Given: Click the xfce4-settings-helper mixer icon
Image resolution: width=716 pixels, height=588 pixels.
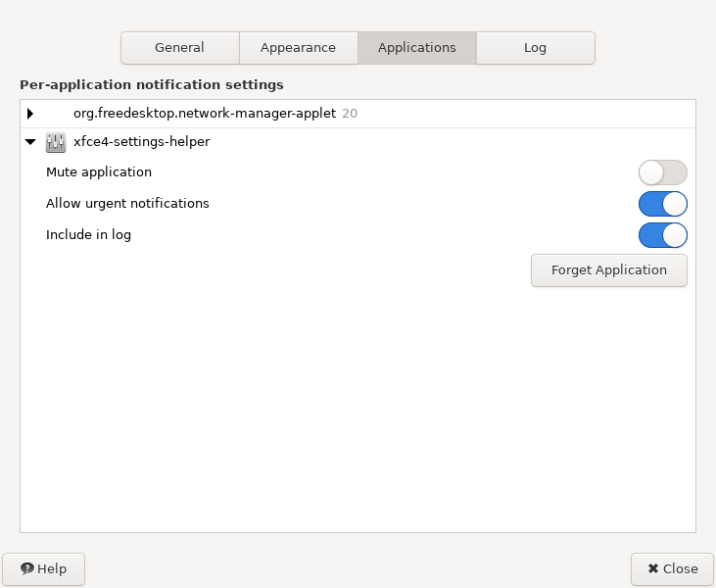Looking at the screenshot, I should point(56,142).
